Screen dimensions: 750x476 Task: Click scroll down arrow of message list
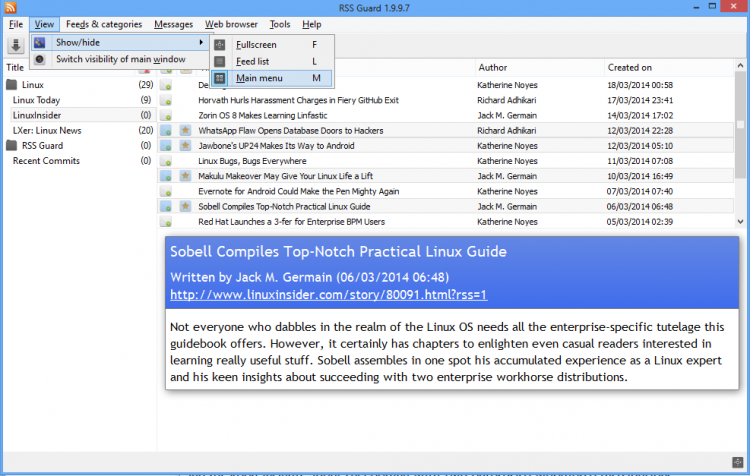point(740,221)
